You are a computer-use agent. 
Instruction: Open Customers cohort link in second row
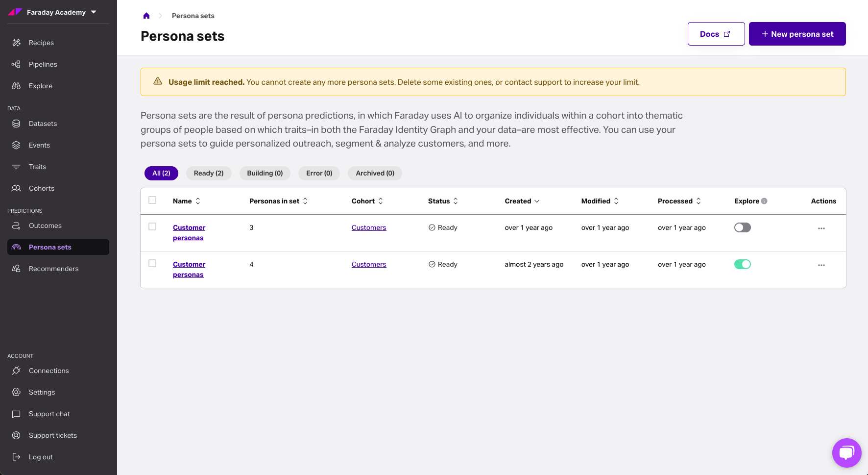tap(368, 264)
